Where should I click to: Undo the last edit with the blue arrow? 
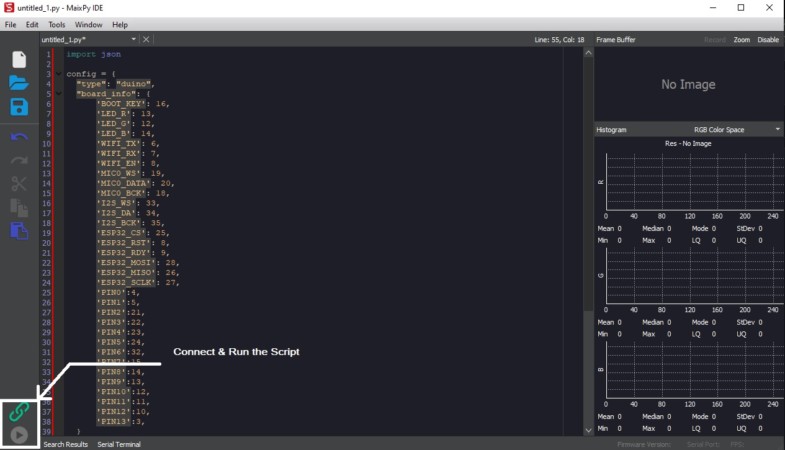(19, 137)
